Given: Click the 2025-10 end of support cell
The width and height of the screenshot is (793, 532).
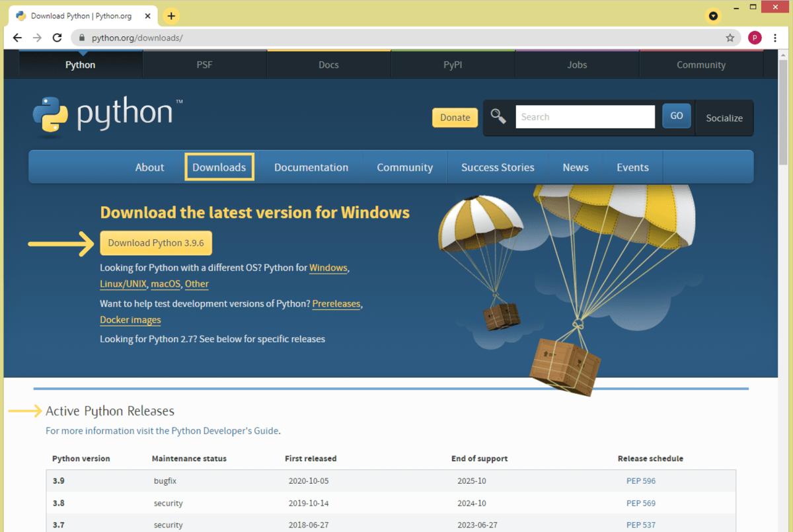Looking at the screenshot, I should [x=472, y=481].
